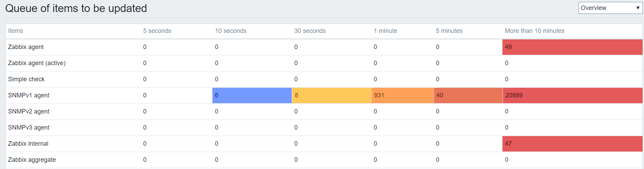Viewport: 644px width, 169px height.
Task: Click the 'Queue of items to be updated' heading
Action: [76, 8]
